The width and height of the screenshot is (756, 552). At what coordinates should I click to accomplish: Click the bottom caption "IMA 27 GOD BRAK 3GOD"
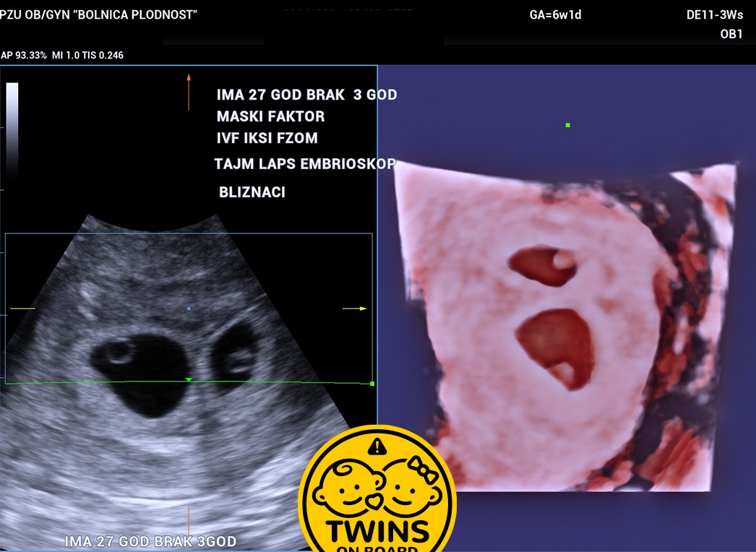click(150, 541)
